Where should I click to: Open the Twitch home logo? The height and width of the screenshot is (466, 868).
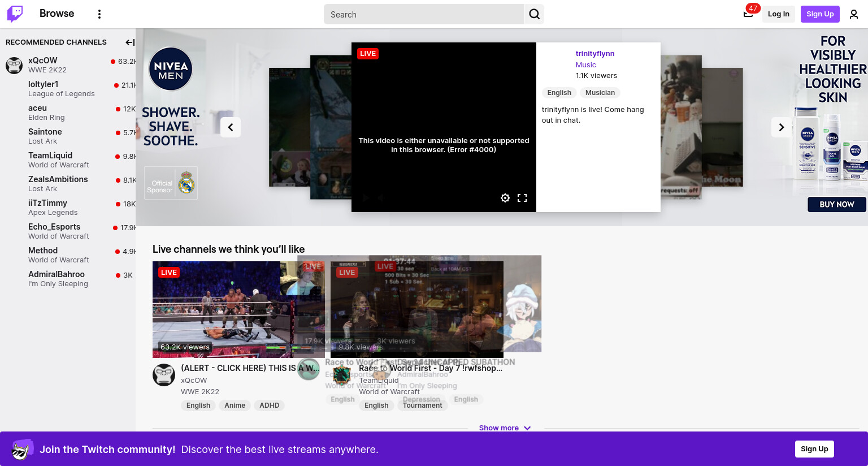(x=15, y=14)
